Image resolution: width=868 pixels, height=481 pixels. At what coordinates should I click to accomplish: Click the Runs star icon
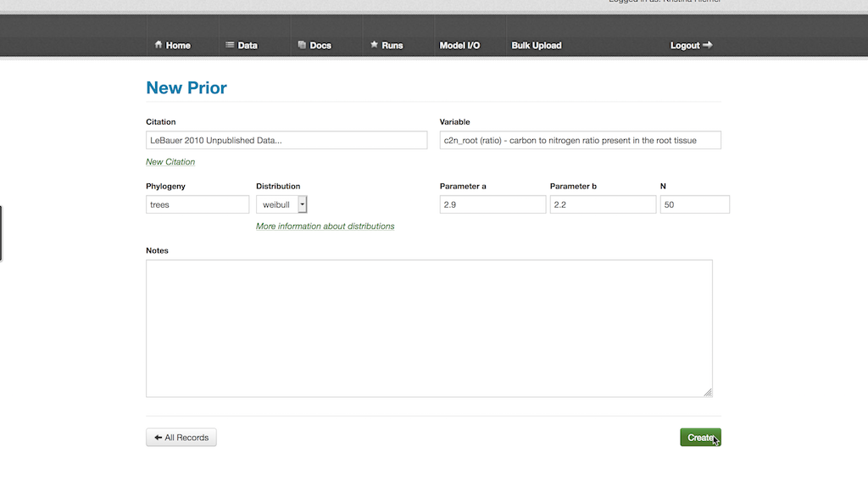tap(374, 45)
